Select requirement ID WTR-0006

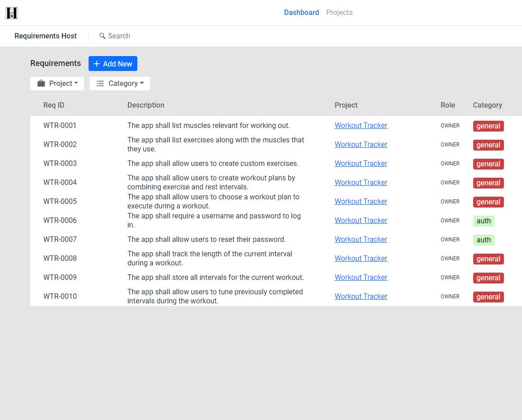[x=60, y=220]
